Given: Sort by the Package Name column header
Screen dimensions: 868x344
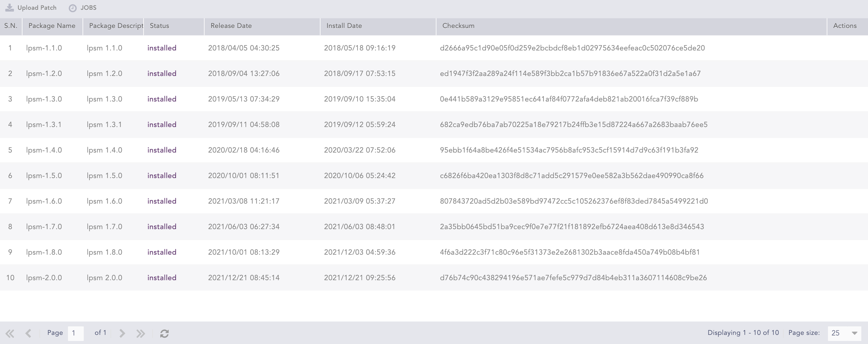Looking at the screenshot, I should coord(52,26).
